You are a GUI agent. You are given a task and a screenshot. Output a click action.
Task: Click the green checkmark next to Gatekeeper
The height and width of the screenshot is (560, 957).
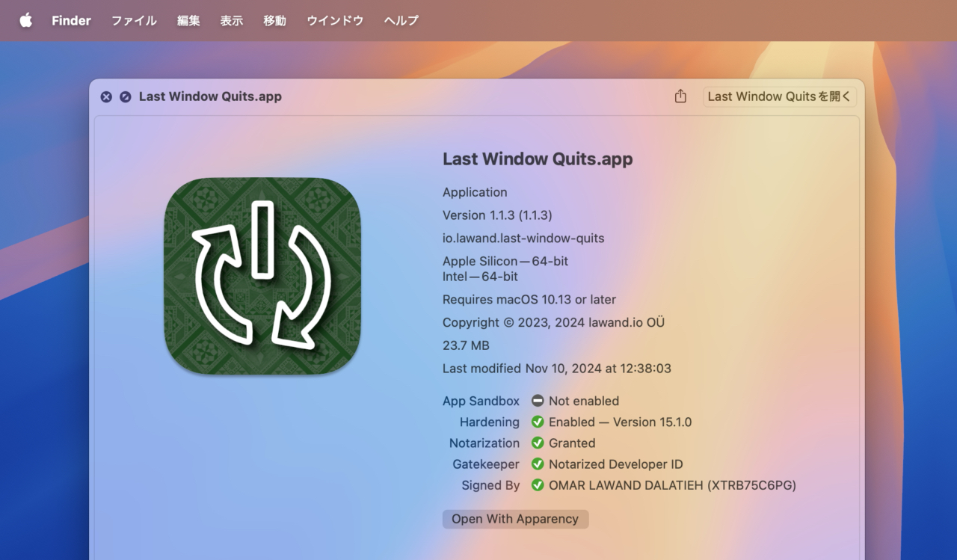538,464
